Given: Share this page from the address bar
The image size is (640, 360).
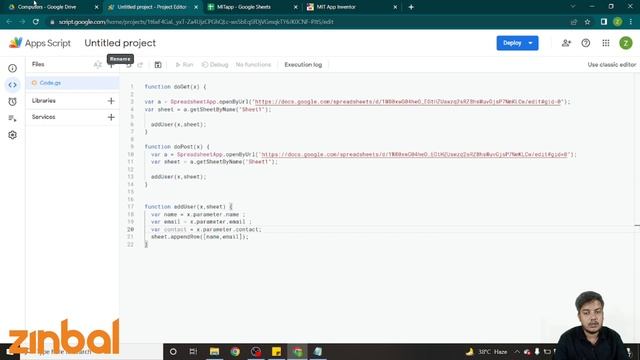Looking at the screenshot, I should coord(574,22).
